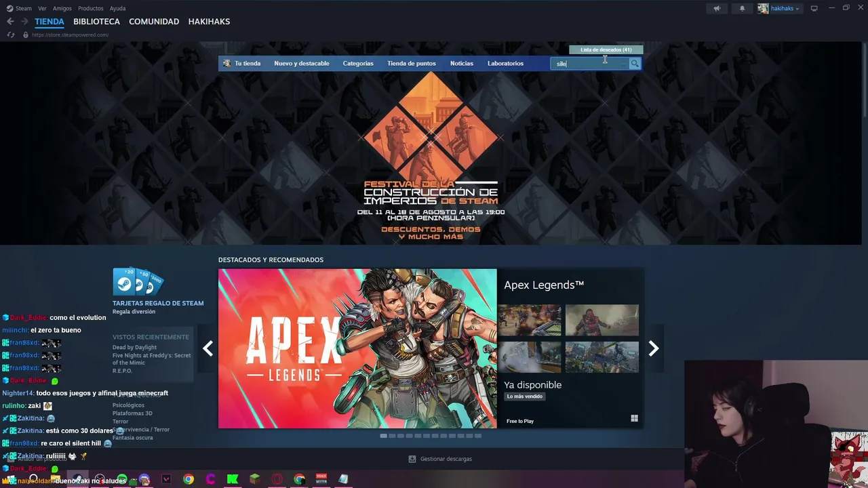View bottom-right Apex Legends screenshot thumbnail
The width and height of the screenshot is (868, 488).
point(602,357)
